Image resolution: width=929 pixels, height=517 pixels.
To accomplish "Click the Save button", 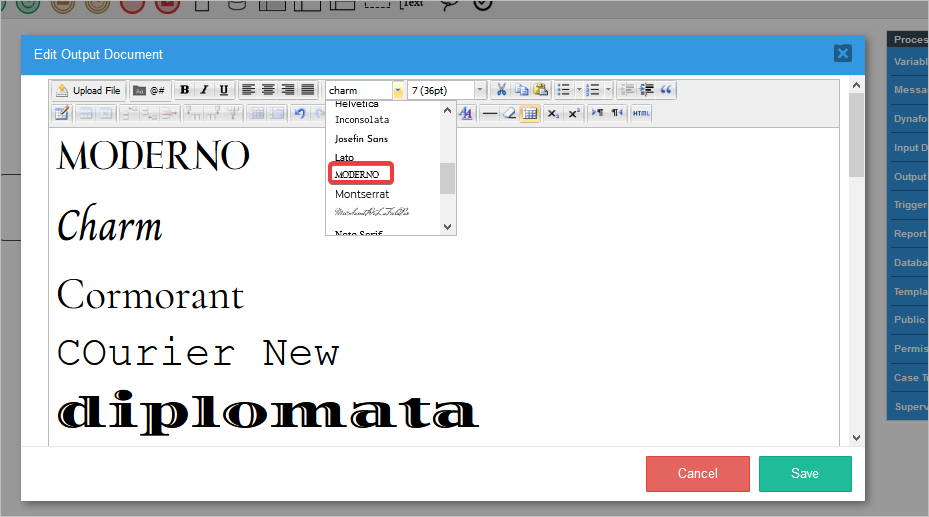I will click(x=804, y=473).
